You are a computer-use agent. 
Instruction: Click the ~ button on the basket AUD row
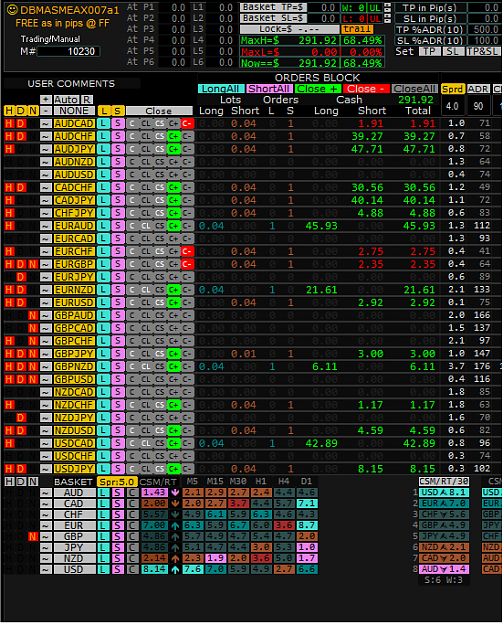[x=45, y=493]
